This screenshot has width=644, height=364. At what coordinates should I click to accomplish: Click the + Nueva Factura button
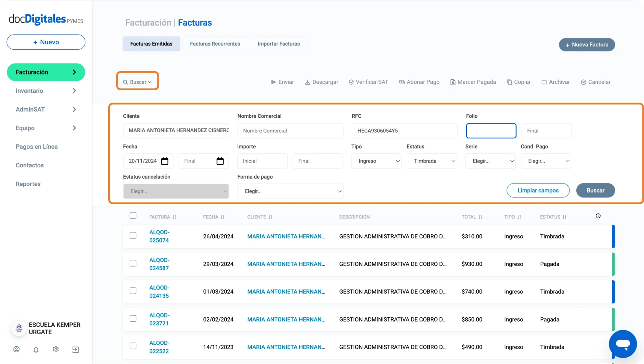(587, 45)
